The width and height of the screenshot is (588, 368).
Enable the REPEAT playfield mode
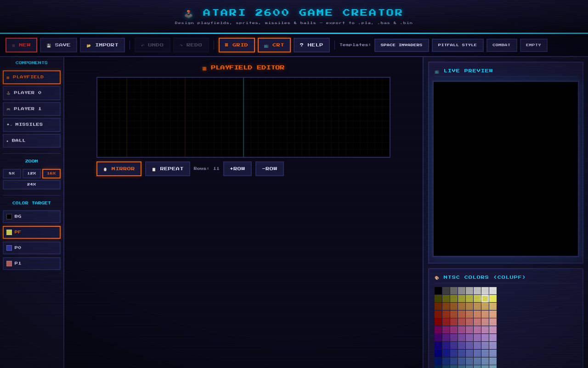pos(168,169)
